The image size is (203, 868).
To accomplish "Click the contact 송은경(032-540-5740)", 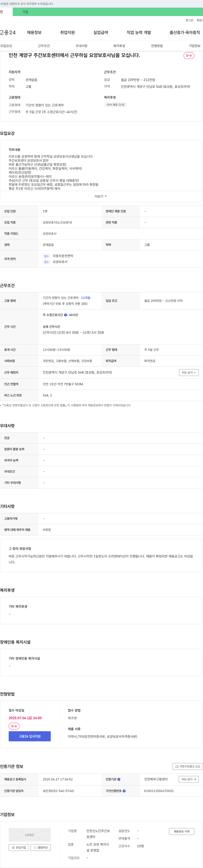I will tap(58, 791).
